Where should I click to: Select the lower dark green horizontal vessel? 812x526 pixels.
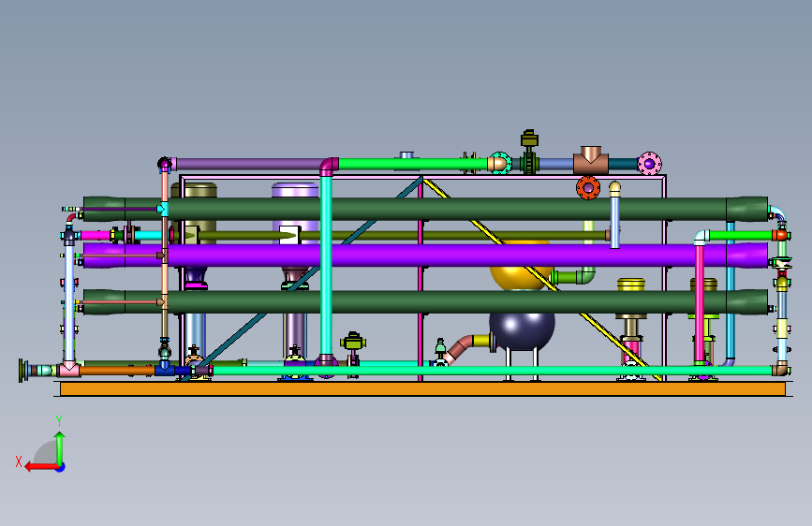tap(425, 301)
